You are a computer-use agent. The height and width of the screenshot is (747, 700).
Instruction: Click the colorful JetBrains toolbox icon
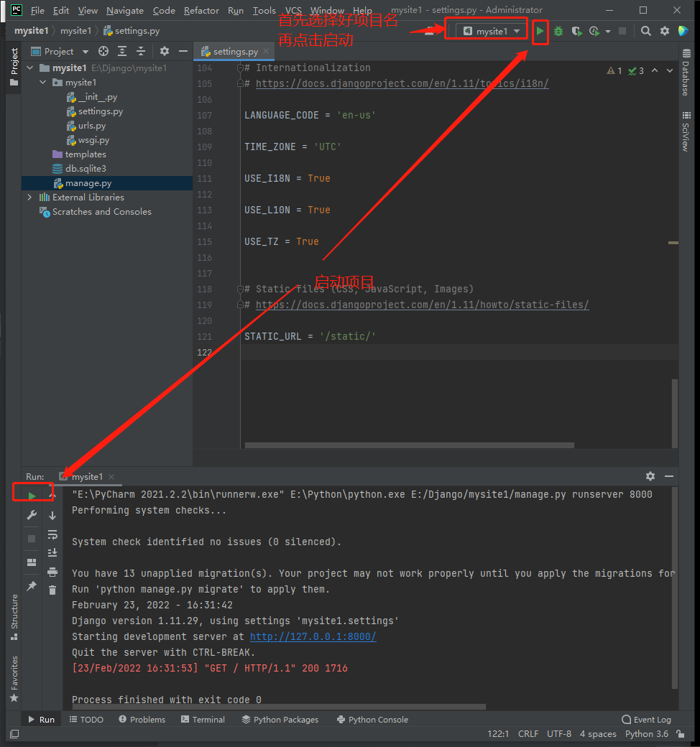(x=683, y=31)
